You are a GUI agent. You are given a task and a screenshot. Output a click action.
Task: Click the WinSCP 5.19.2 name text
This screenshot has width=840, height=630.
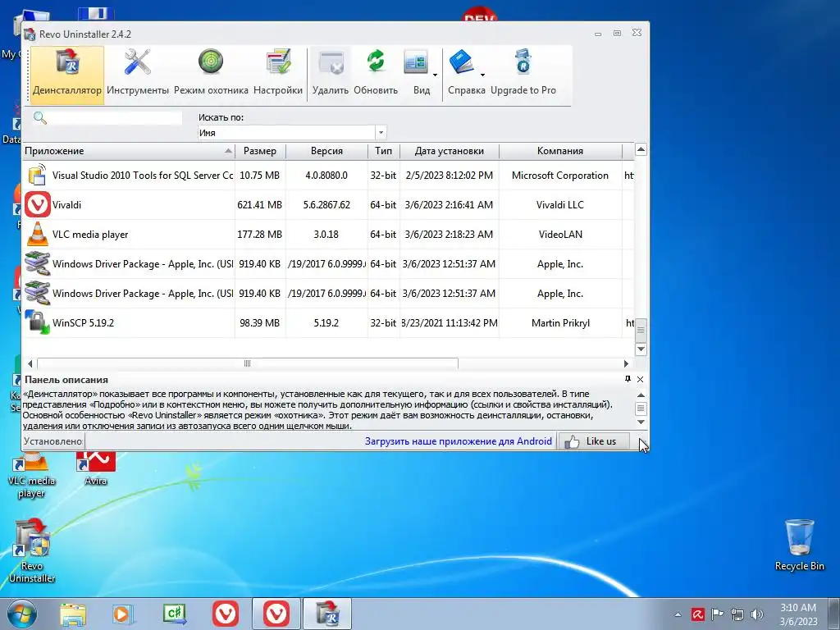(x=83, y=323)
